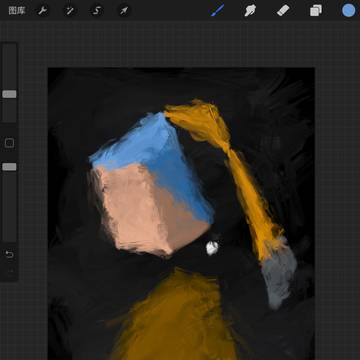Tap the undo arrow in sidebar
This screenshot has width=360, height=360.
click(x=9, y=255)
